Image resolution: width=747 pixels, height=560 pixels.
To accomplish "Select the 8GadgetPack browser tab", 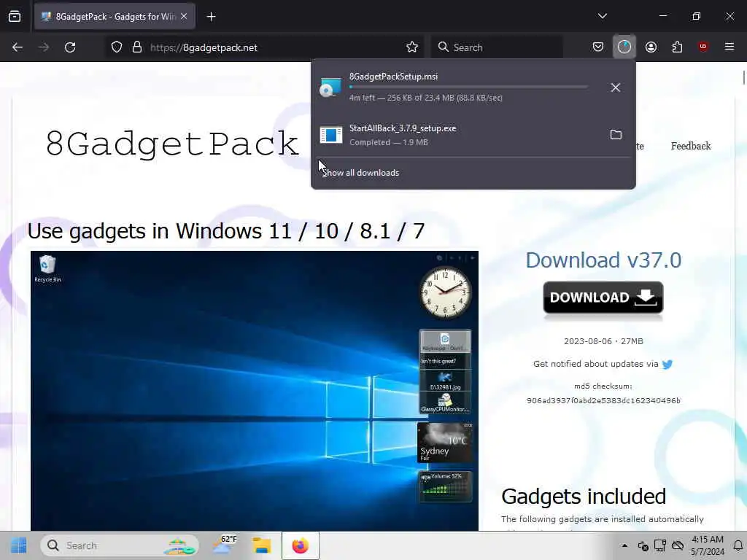I will pyautogui.click(x=115, y=17).
